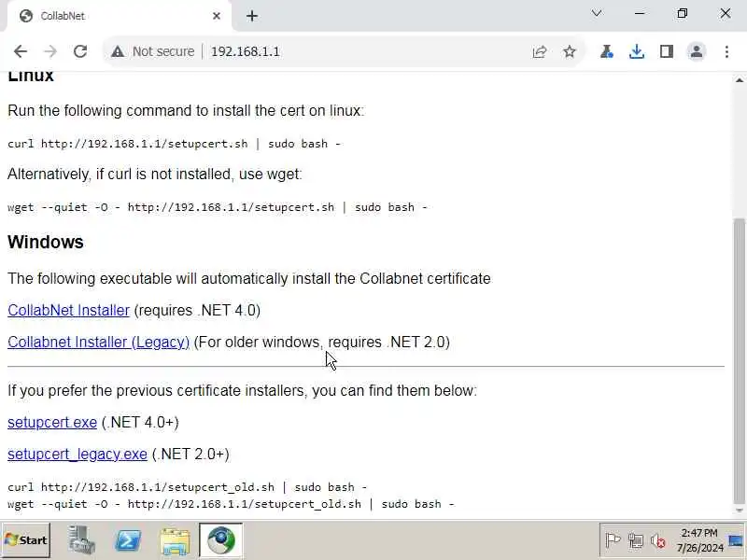Toggle the side panel icon

(667, 51)
